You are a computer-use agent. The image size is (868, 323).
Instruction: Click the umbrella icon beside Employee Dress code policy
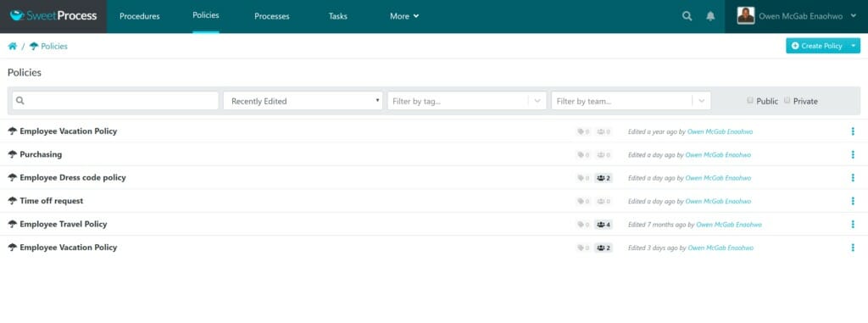tap(12, 177)
